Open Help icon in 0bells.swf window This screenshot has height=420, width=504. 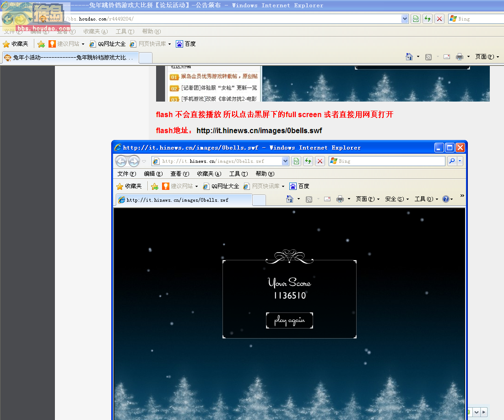click(x=445, y=199)
